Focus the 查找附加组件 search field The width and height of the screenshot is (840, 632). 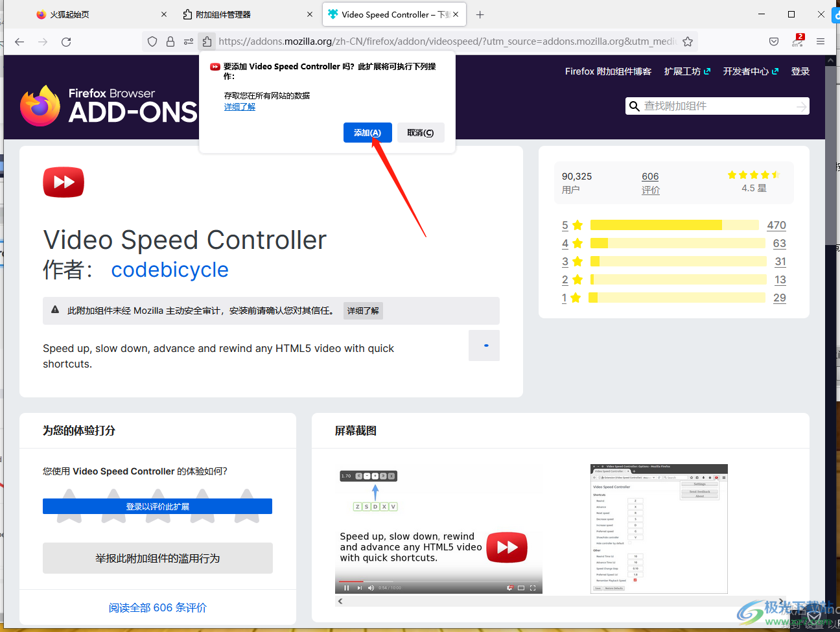pos(717,106)
